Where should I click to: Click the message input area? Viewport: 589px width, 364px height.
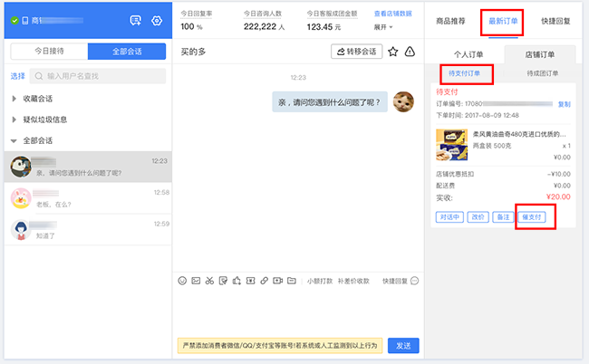tap(298, 311)
